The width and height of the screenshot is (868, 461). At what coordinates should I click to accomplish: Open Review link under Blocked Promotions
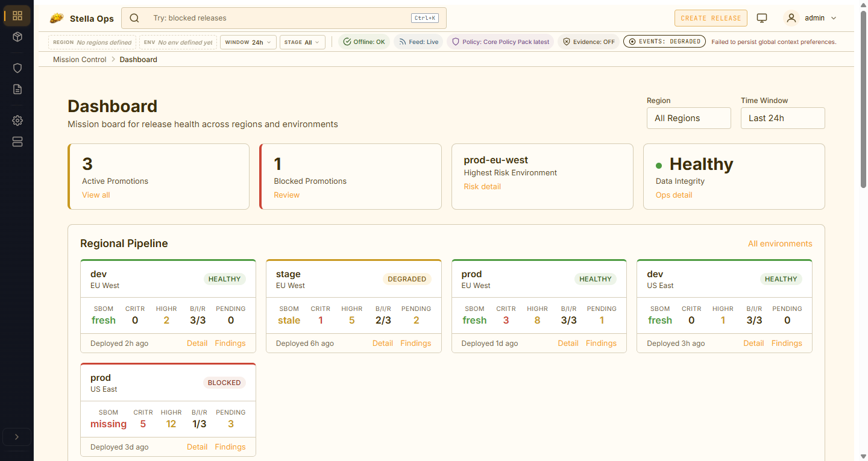tap(286, 195)
